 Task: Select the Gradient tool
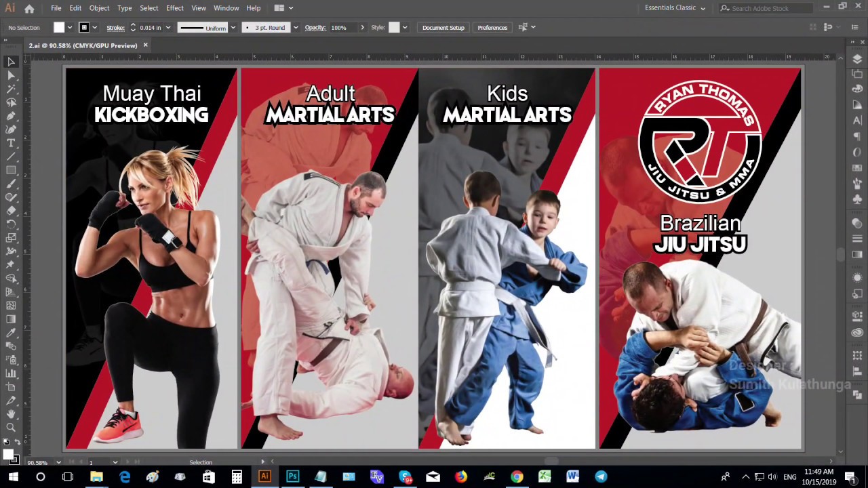11,319
